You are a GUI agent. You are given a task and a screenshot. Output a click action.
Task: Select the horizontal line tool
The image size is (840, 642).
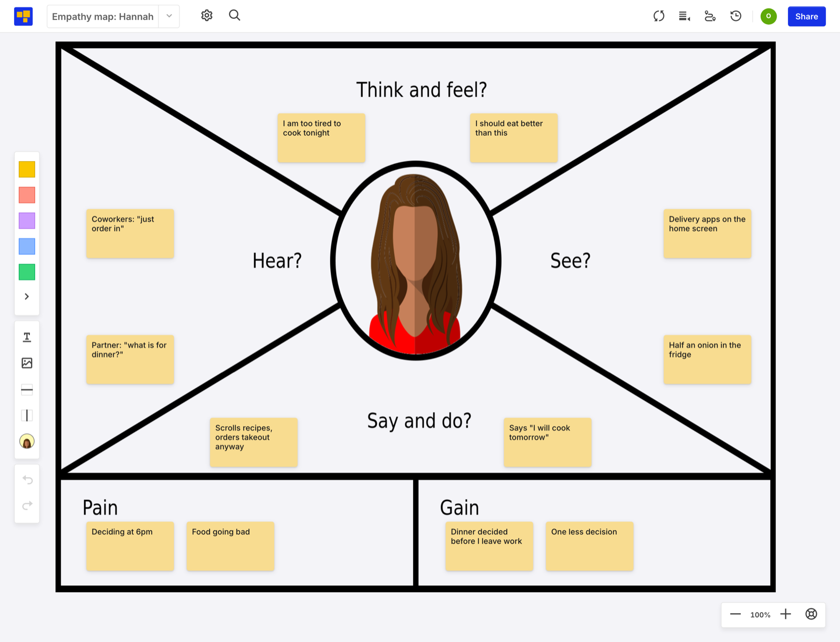[27, 389]
